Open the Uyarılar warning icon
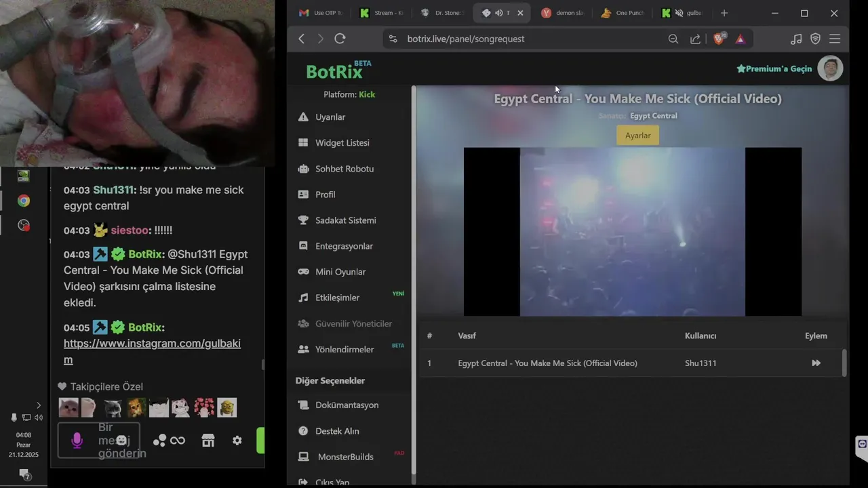 pyautogui.click(x=303, y=117)
